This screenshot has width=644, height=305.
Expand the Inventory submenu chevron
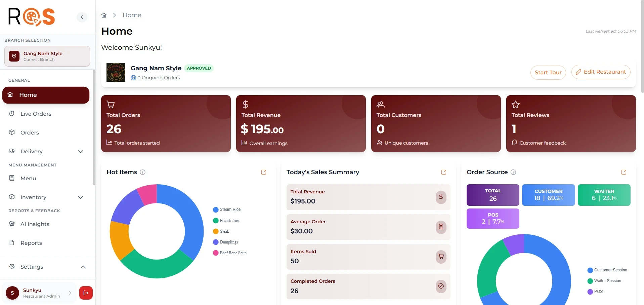(x=81, y=197)
